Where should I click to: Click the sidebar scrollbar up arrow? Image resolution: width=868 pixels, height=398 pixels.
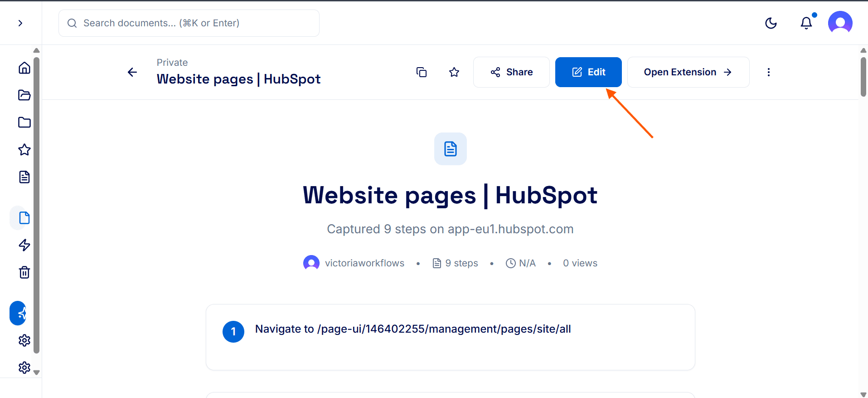(x=37, y=50)
